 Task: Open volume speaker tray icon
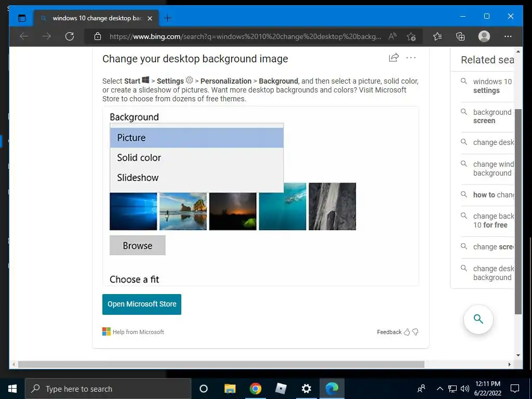pyautogui.click(x=465, y=389)
